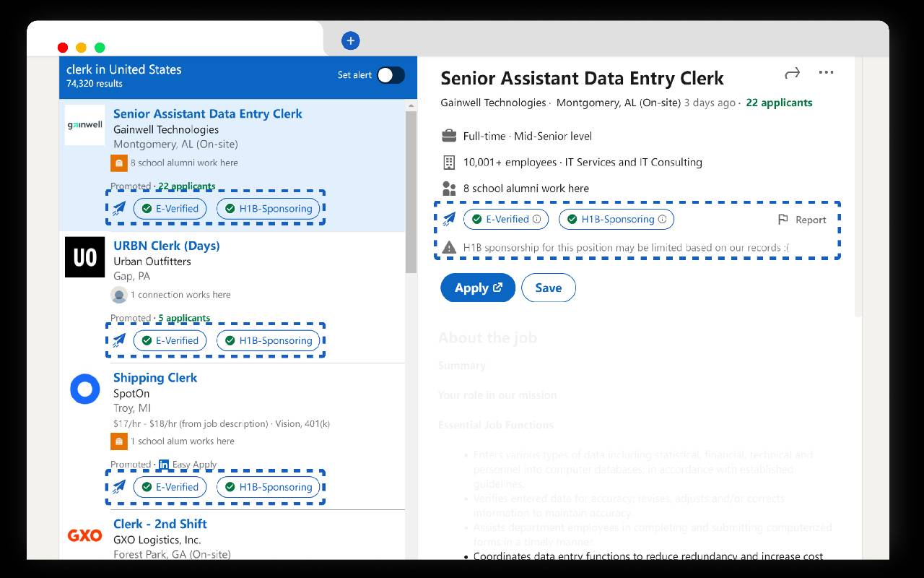Click the rocket icon in the Gainwell listing

(119, 209)
